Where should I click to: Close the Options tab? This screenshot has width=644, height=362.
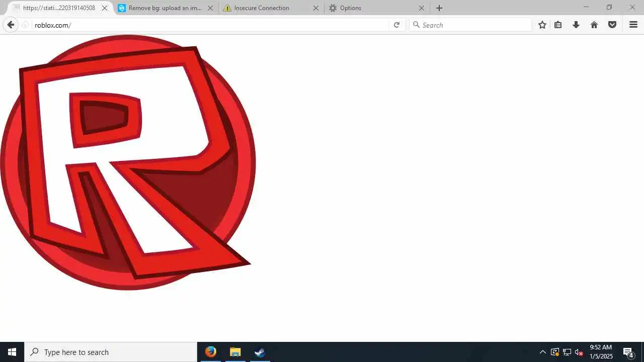point(422,8)
